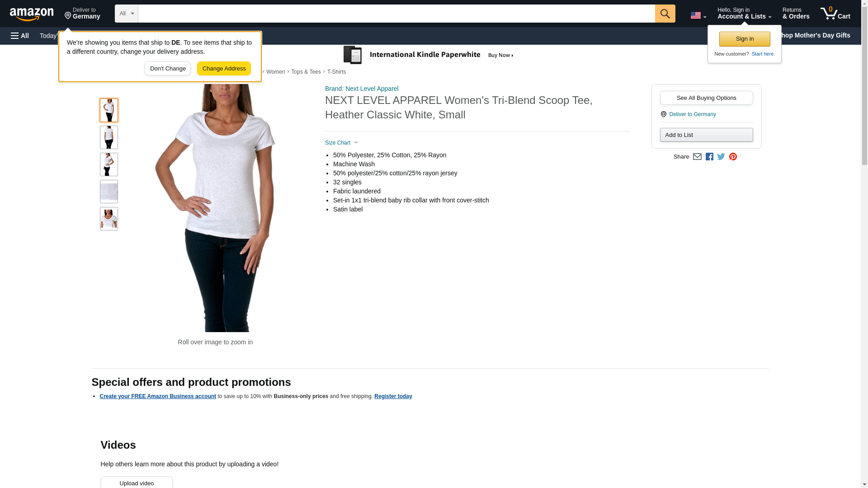Open the shopping cart icon
Image resolution: width=868 pixels, height=488 pixels.
[835, 14]
